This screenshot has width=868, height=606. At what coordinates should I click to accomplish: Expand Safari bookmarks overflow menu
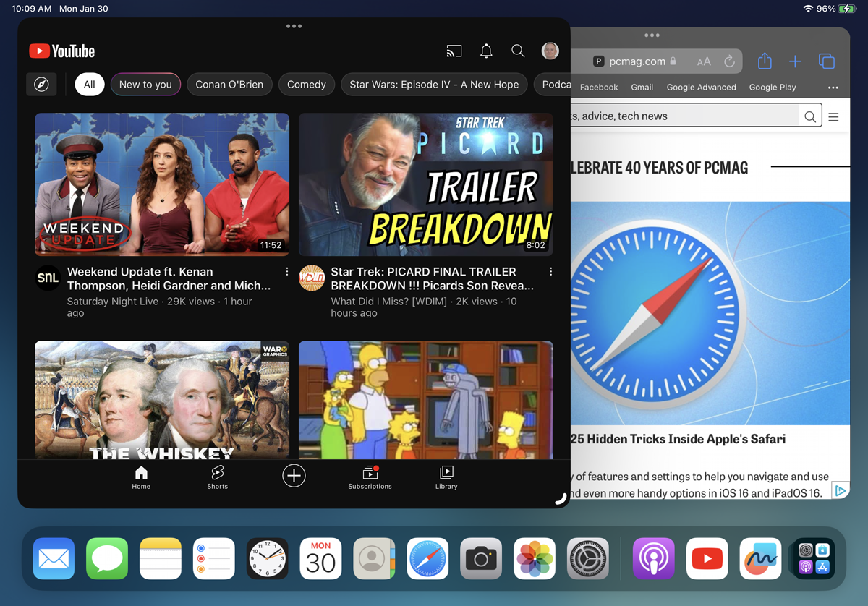coord(833,88)
